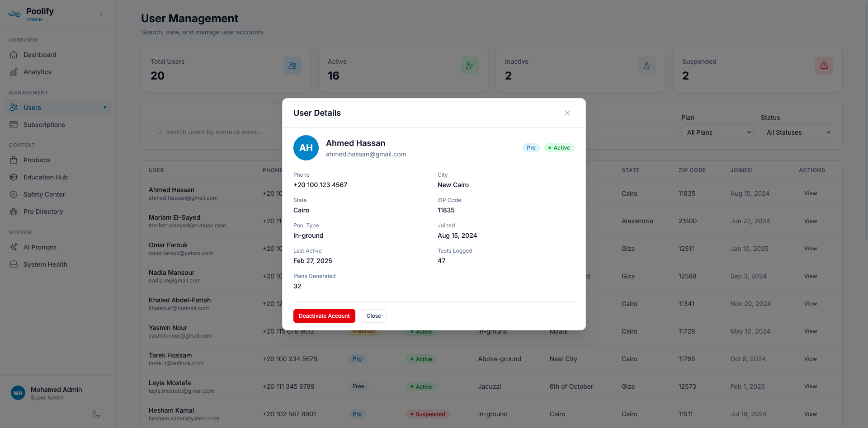The image size is (868, 428).
Task: Click the Total Users card icon
Action: (x=292, y=66)
